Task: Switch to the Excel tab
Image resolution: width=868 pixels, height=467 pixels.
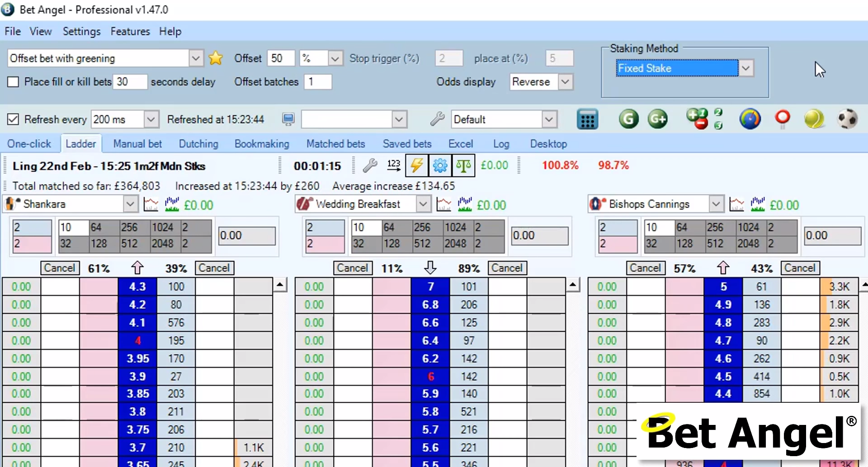Action: tap(461, 144)
